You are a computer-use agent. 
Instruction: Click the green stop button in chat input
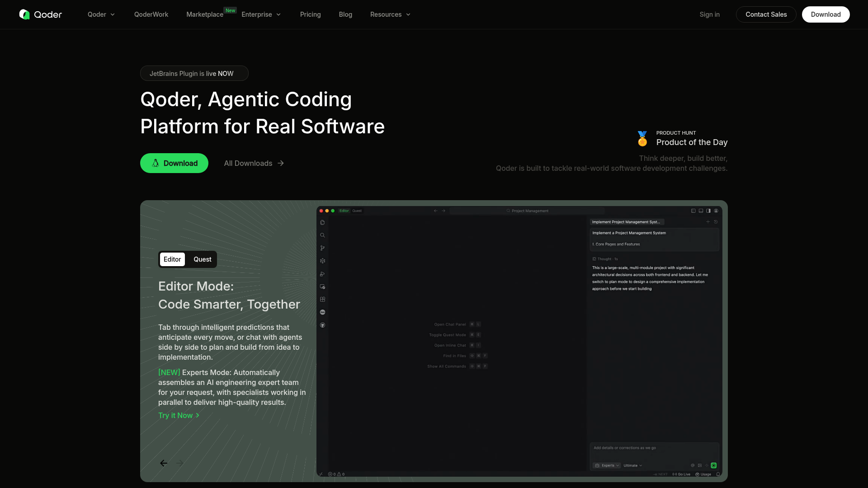[x=714, y=465]
